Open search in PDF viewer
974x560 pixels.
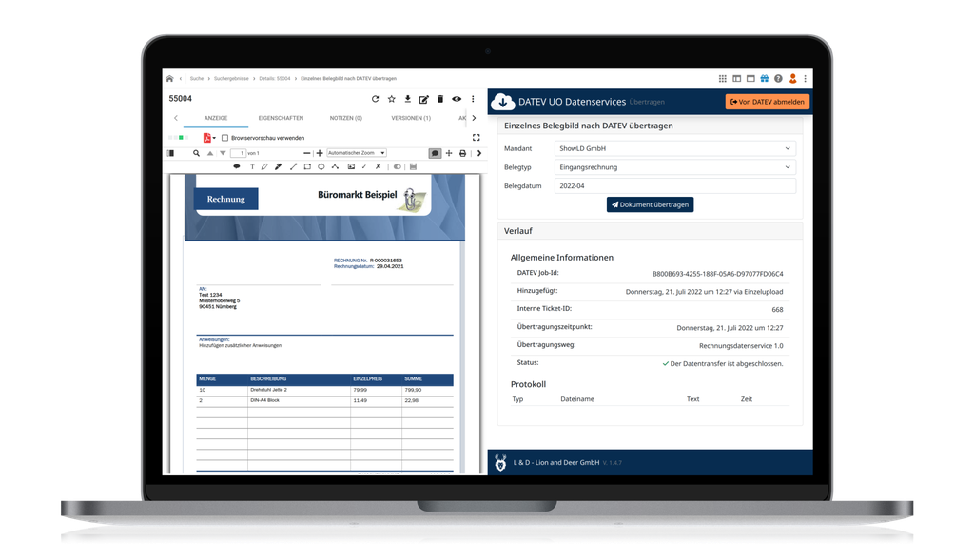(196, 153)
